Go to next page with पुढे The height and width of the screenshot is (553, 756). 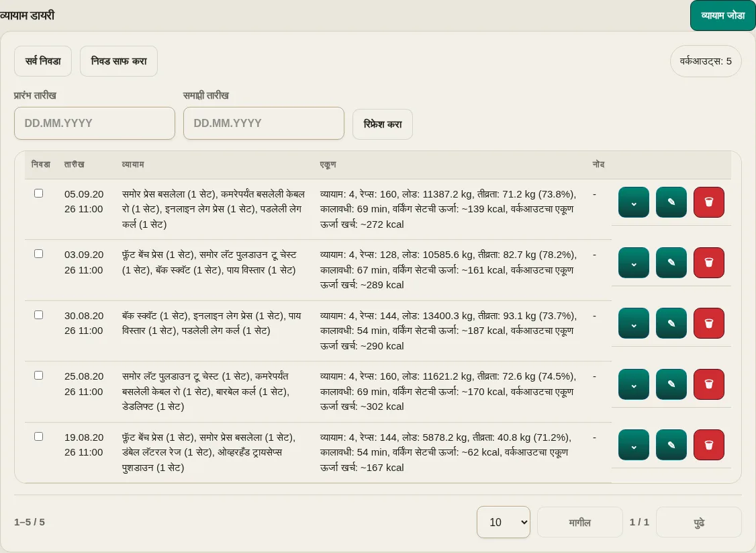[x=699, y=522]
